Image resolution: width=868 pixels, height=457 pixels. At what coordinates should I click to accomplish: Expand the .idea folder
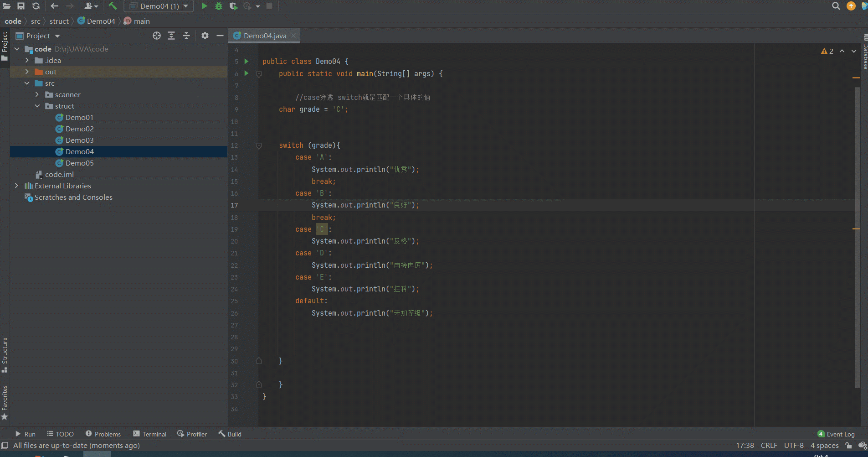[x=27, y=60]
